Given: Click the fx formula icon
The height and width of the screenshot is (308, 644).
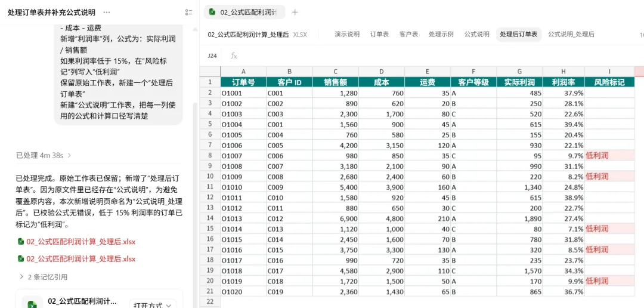Looking at the screenshot, I should [x=234, y=56].
